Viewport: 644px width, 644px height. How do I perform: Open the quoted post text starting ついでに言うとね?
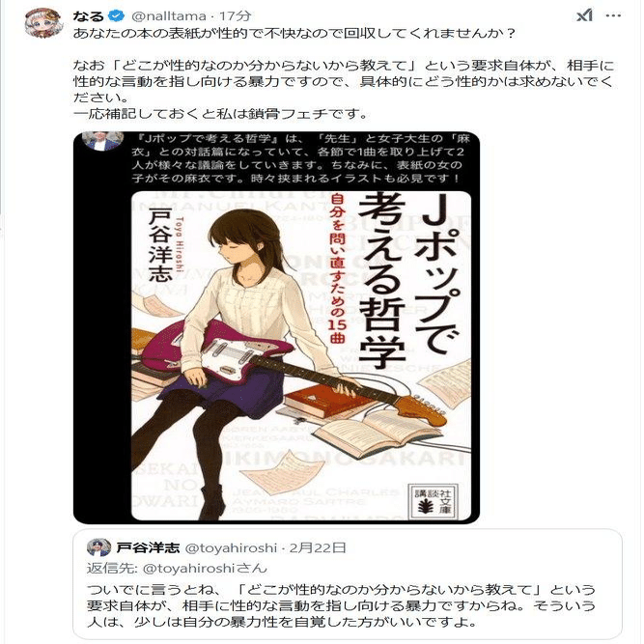[341, 606]
